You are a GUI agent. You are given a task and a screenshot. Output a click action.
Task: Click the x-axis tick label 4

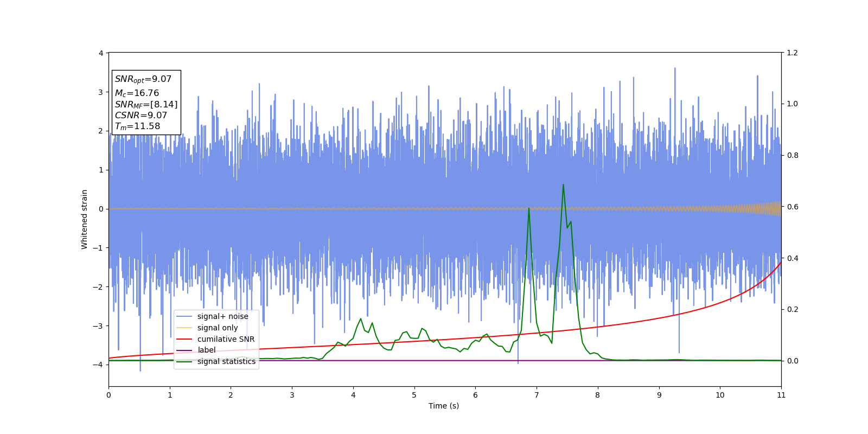[353, 395]
